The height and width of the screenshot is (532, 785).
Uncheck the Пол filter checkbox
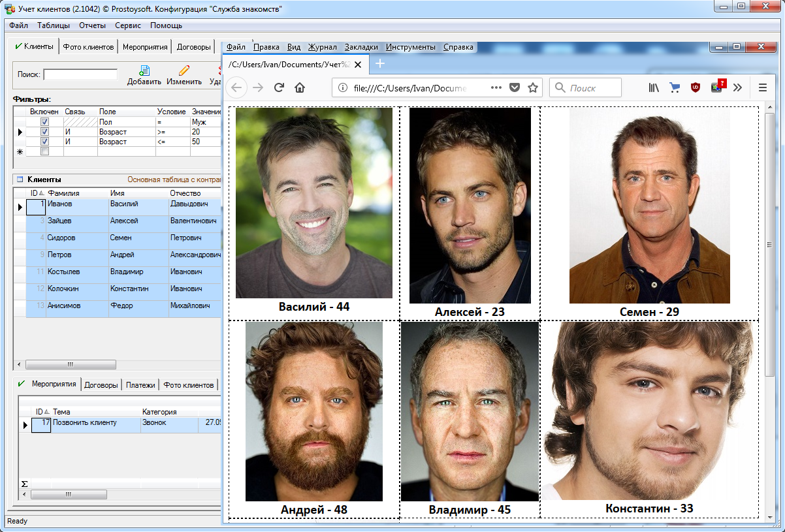[x=45, y=122]
